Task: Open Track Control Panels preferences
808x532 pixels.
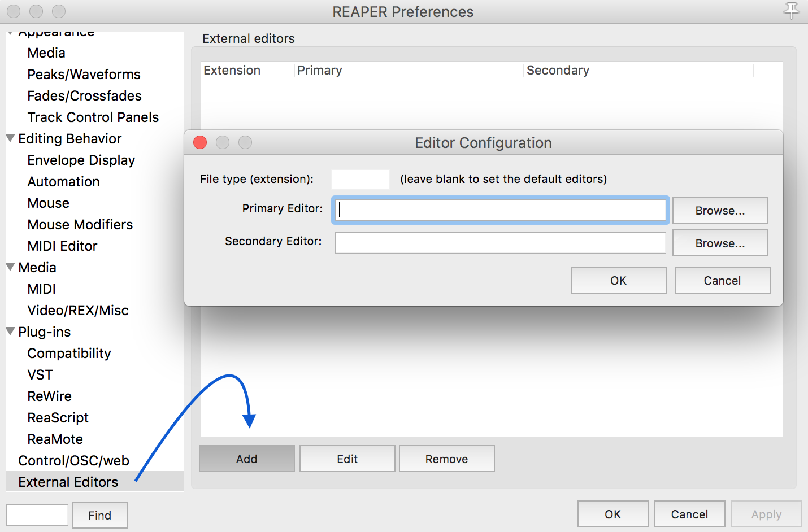Action: [x=93, y=117]
